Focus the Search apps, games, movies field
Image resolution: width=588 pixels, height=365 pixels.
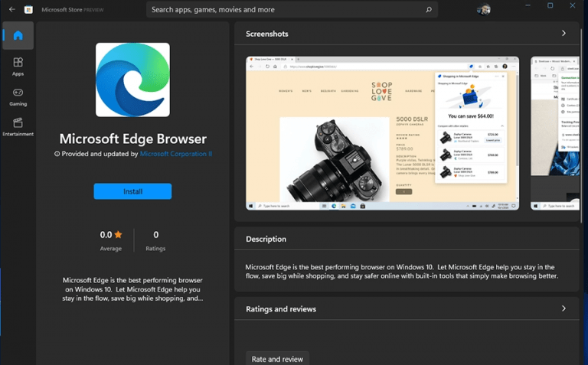coord(292,10)
